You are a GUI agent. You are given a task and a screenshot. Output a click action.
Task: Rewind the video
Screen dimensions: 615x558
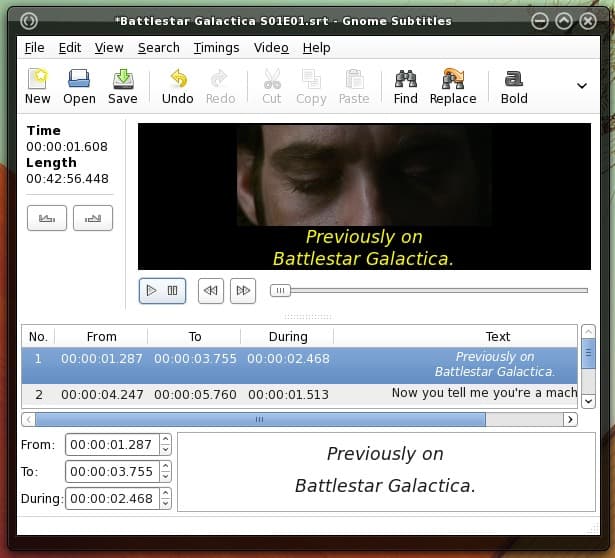[x=211, y=291]
